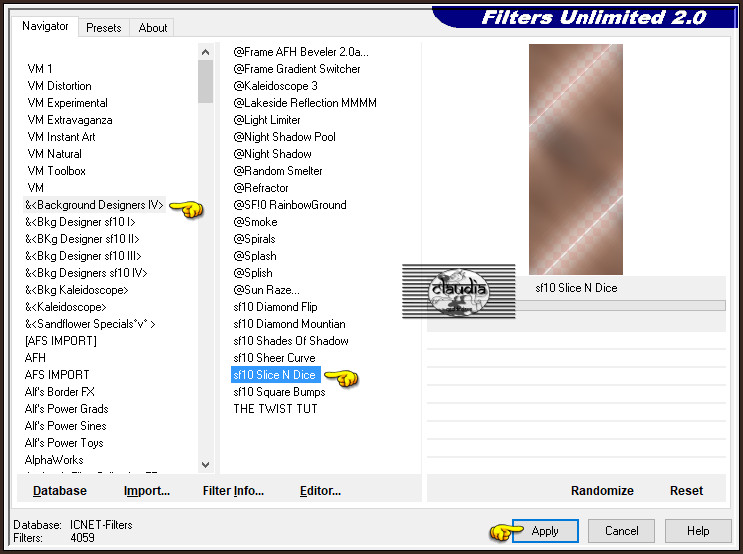Open Help
The height and width of the screenshot is (554, 743).
click(x=698, y=531)
